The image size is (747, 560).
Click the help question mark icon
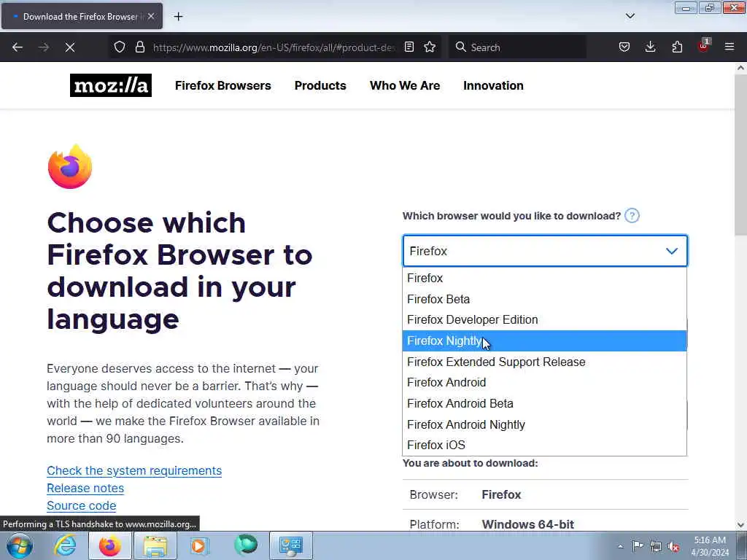(x=632, y=216)
